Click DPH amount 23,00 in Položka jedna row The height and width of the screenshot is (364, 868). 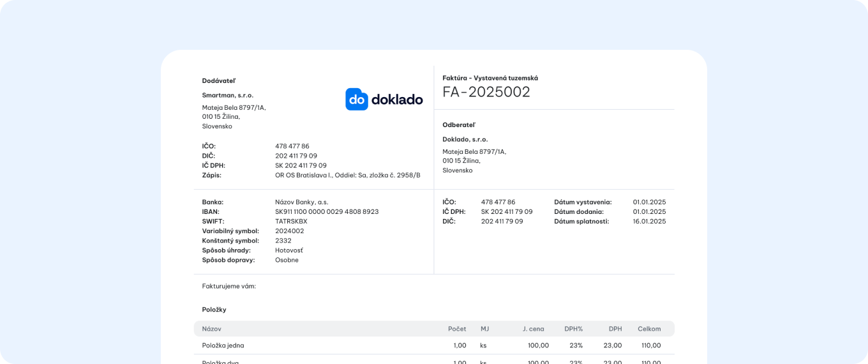coord(613,345)
